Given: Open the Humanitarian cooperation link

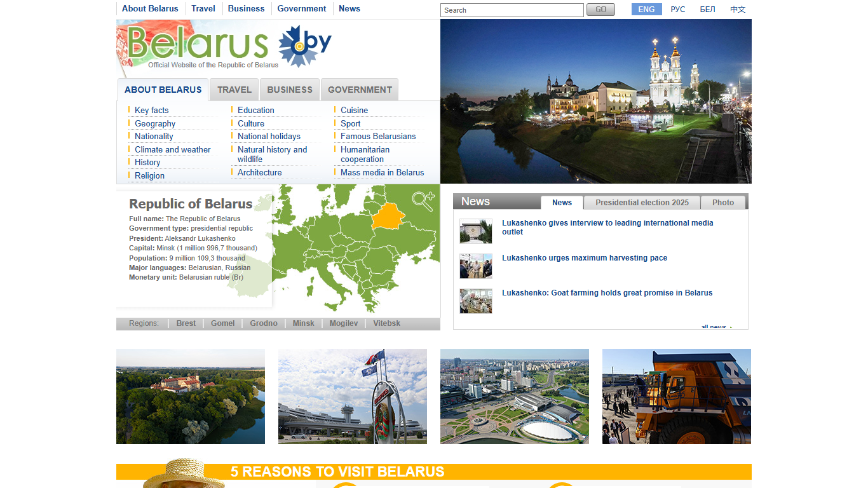Looking at the screenshot, I should [x=365, y=154].
